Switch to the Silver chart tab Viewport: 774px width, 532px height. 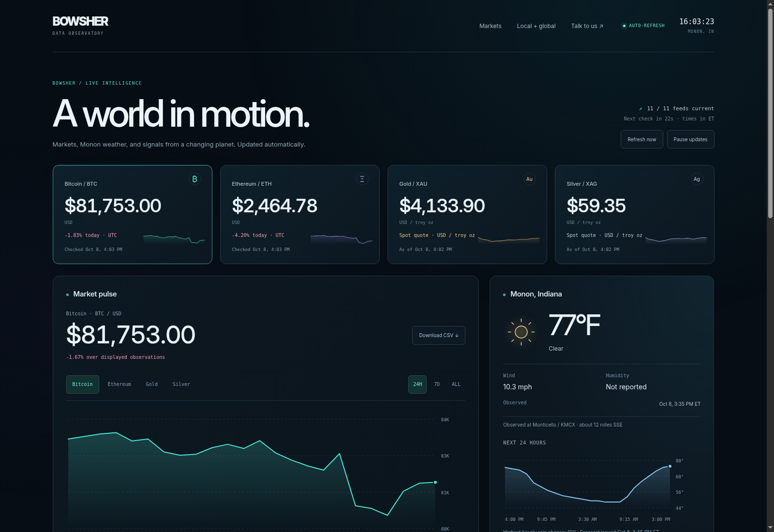(181, 384)
